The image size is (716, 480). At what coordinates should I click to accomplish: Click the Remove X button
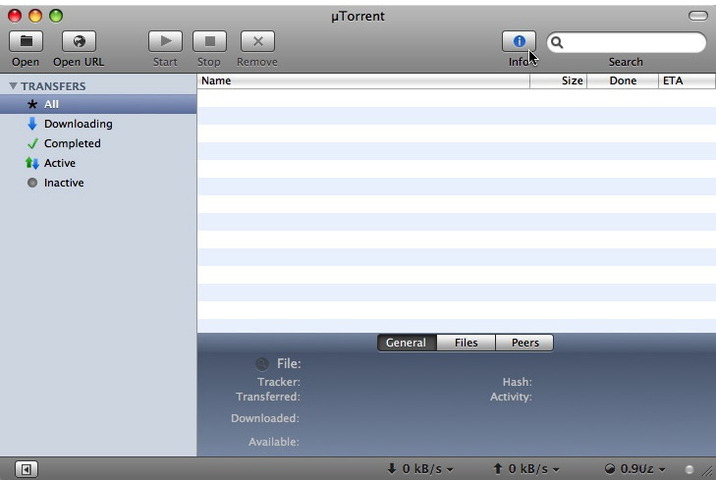[258, 42]
